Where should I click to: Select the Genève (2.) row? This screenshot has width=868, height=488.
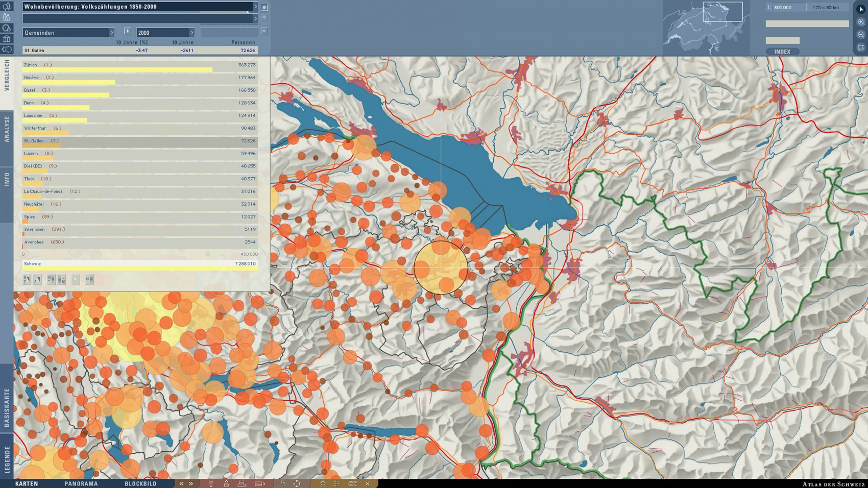tap(140, 79)
